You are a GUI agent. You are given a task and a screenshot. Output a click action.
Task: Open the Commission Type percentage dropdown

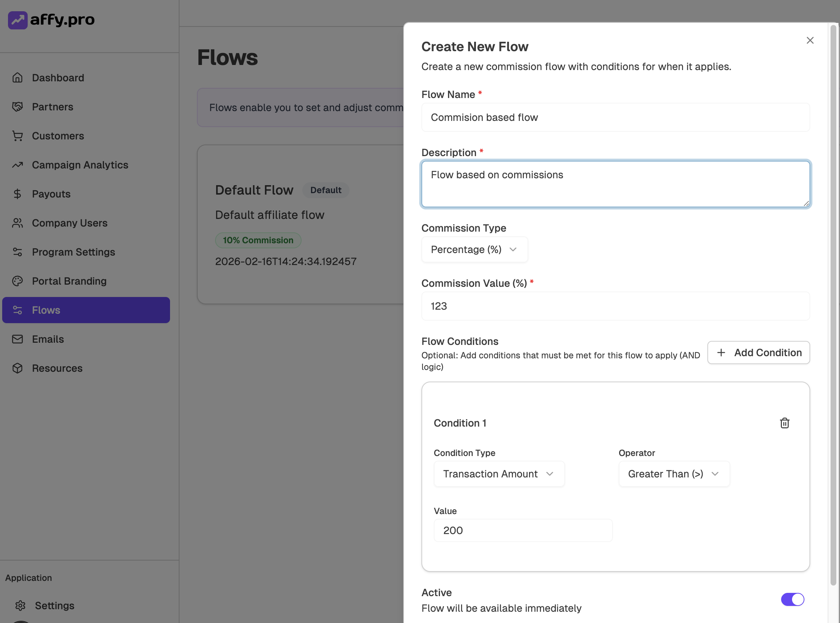pyautogui.click(x=474, y=249)
